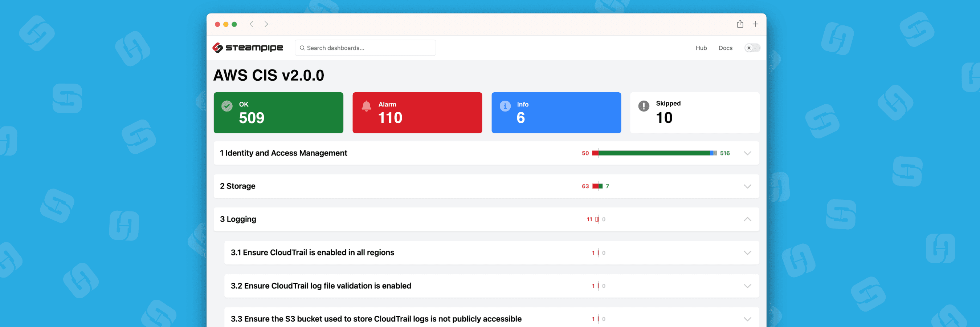Open the Docs link
The width and height of the screenshot is (980, 327).
(x=726, y=48)
